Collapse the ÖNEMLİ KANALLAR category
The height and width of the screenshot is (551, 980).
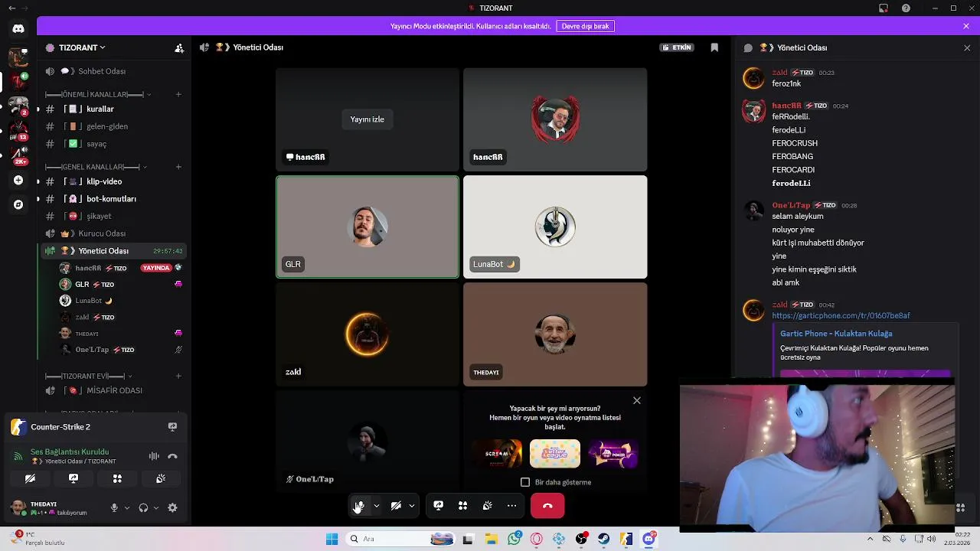(x=98, y=94)
